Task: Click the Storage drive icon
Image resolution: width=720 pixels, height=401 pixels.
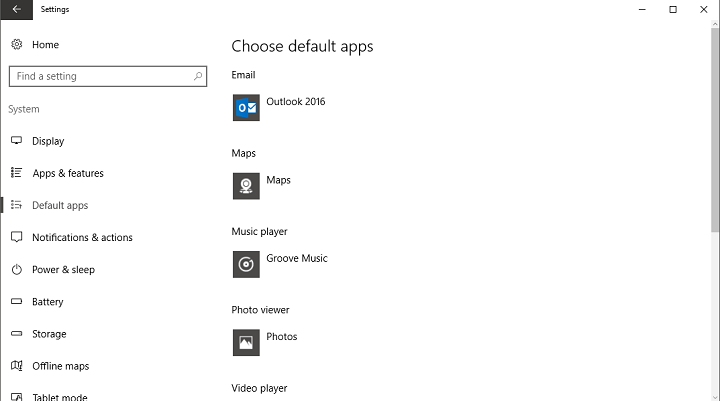Action: tap(17, 333)
